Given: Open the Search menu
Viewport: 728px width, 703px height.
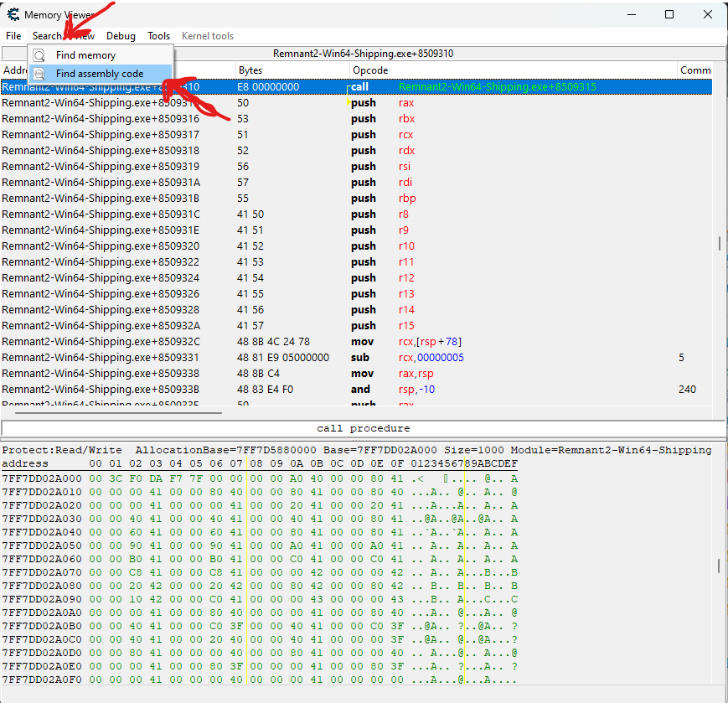Looking at the screenshot, I should pos(47,36).
